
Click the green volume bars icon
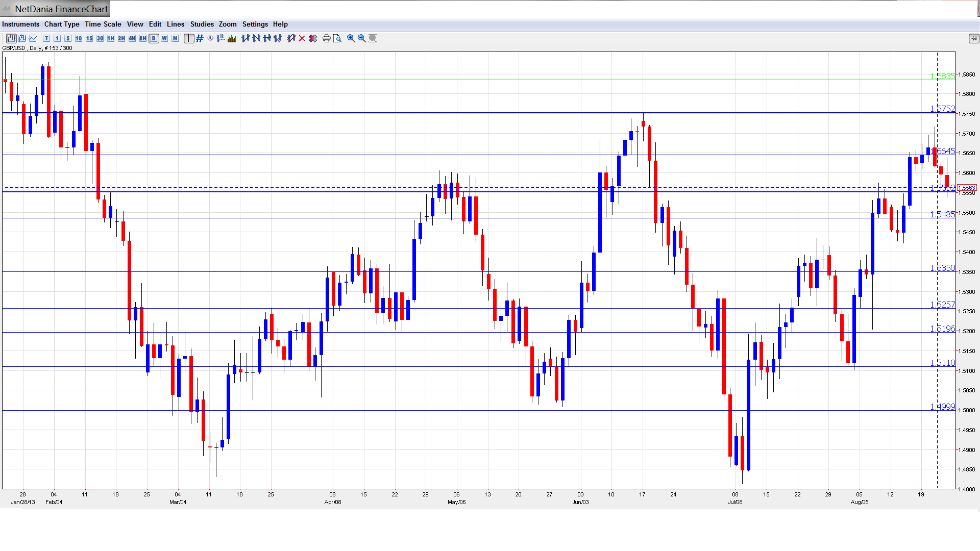pyautogui.click(x=232, y=38)
